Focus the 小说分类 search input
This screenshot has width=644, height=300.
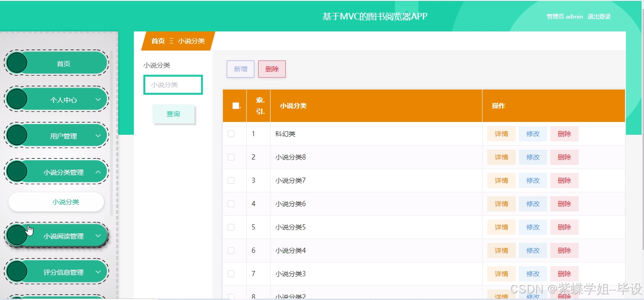173,85
